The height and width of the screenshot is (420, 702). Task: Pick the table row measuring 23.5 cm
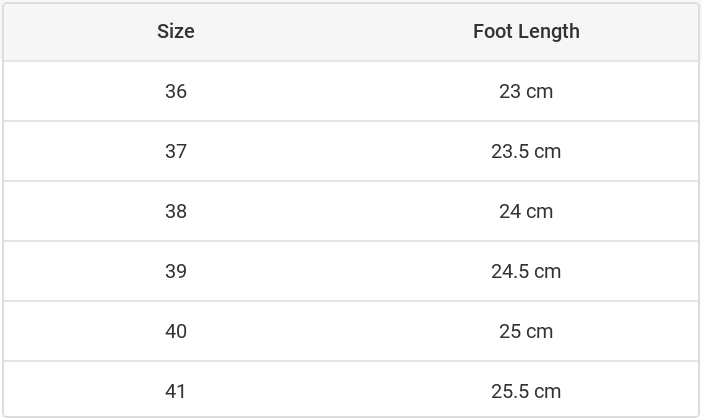point(350,151)
